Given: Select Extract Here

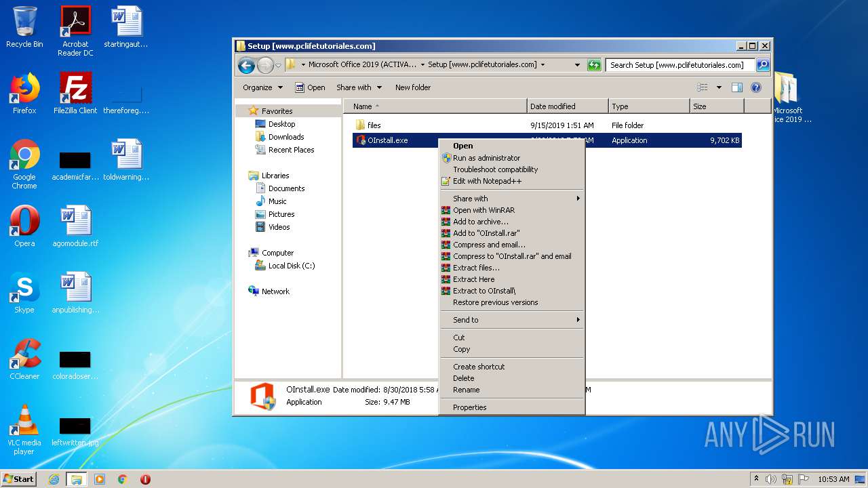Looking at the screenshot, I should tap(511, 279).
